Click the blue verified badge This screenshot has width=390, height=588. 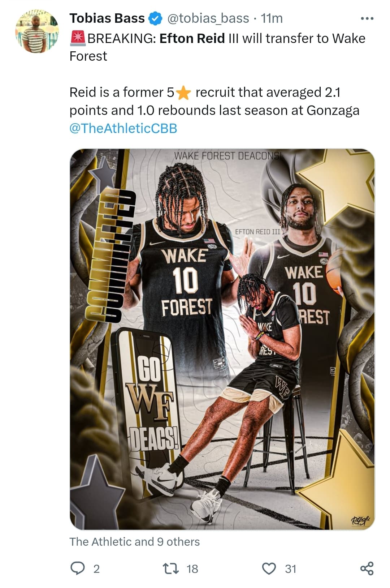pyautogui.click(x=155, y=18)
